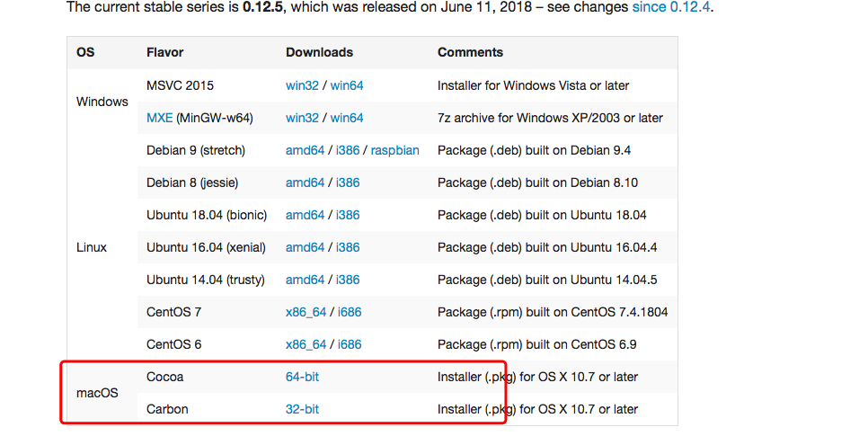Download Debian 8 jessie amd64 package
Screen dimensions: 868x445
pos(305,182)
